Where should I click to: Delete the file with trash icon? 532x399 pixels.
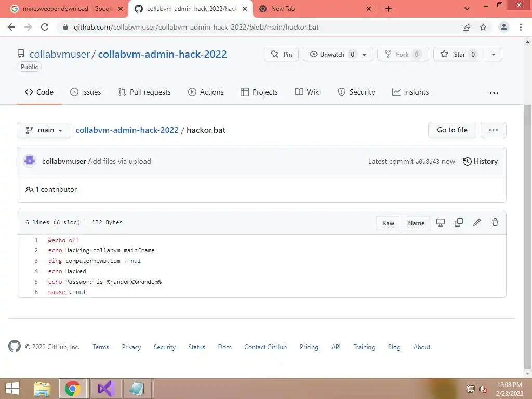pyautogui.click(x=495, y=222)
